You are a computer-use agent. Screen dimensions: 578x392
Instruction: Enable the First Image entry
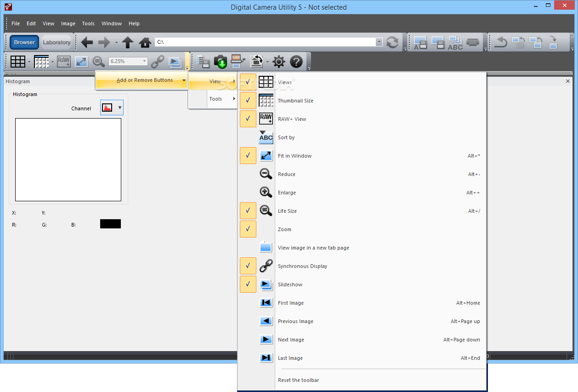pyautogui.click(x=362, y=303)
